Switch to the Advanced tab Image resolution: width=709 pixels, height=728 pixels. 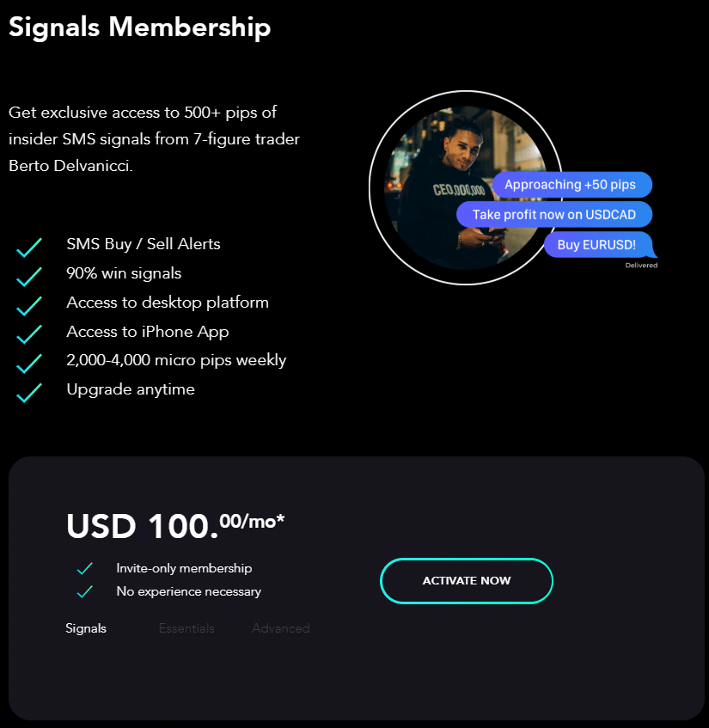[x=280, y=628]
